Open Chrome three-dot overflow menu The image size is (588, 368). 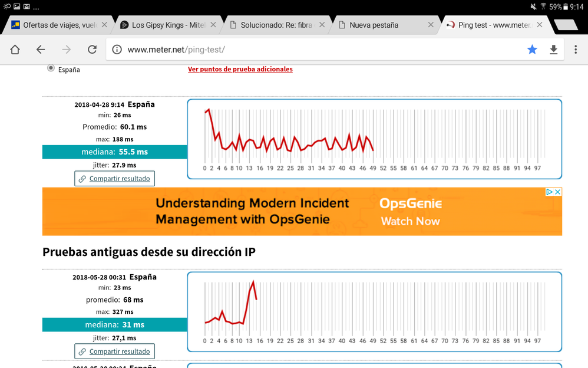[x=575, y=50]
